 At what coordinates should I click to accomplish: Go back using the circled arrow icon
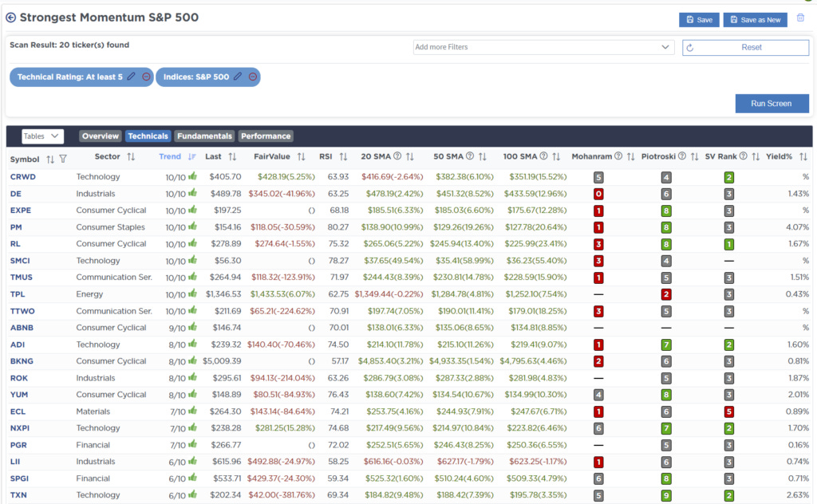pos(10,18)
